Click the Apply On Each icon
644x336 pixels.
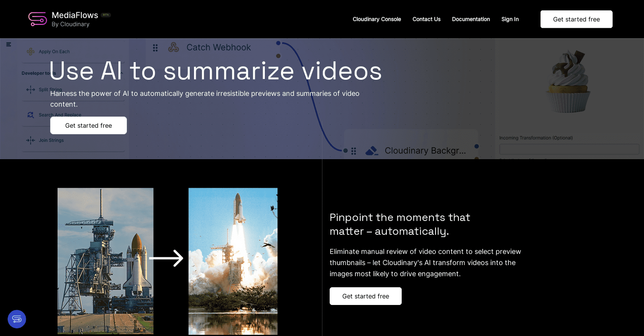coord(31,52)
